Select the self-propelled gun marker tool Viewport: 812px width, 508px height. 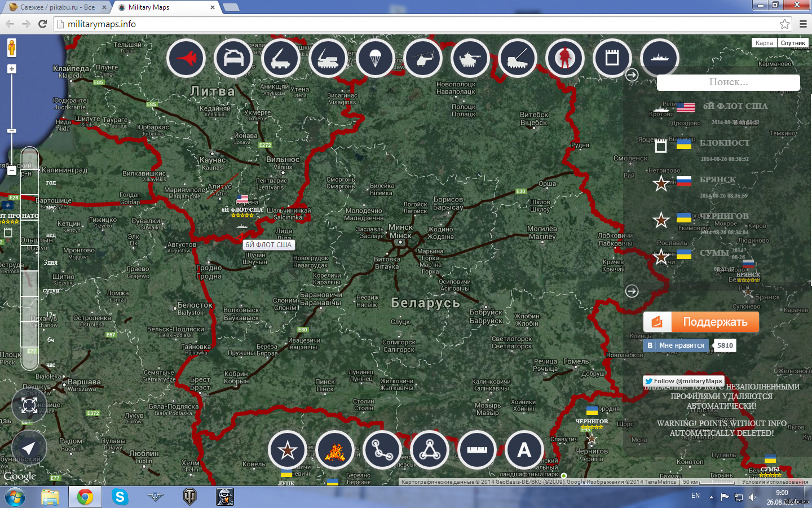[x=518, y=58]
